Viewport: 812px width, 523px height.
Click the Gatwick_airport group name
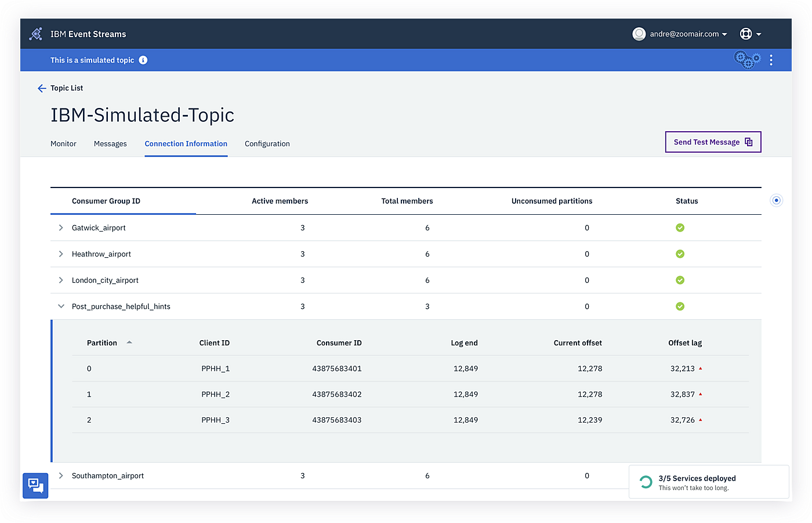pos(99,228)
